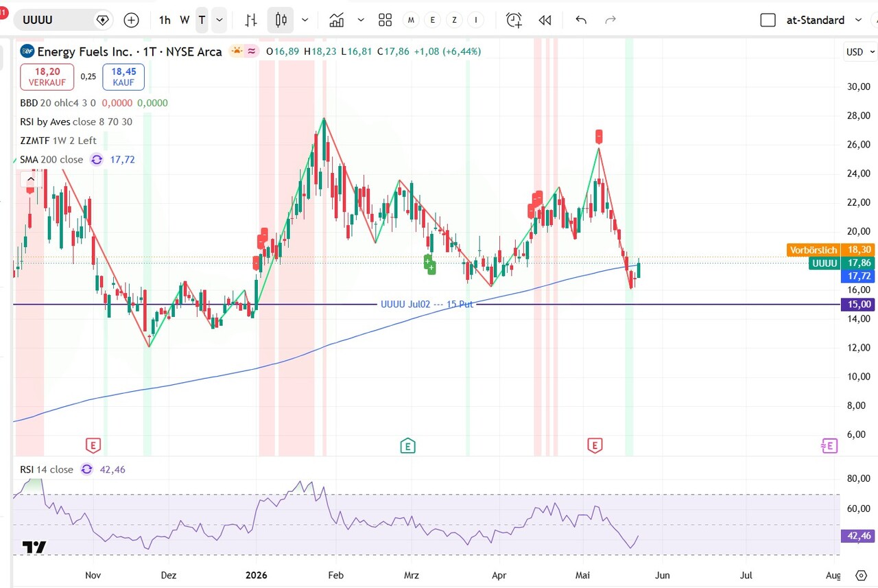Click the purple refresh icon beside SMA 200

pyautogui.click(x=97, y=159)
